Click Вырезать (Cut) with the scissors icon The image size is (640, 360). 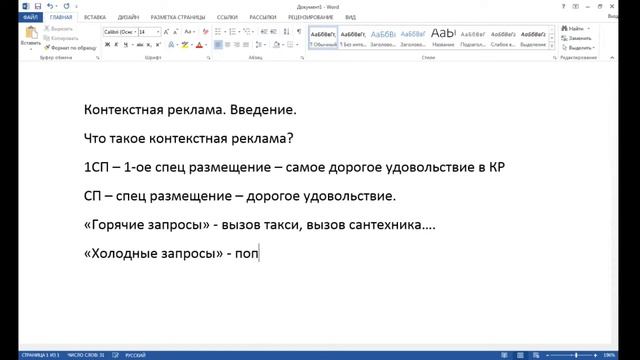(x=58, y=29)
